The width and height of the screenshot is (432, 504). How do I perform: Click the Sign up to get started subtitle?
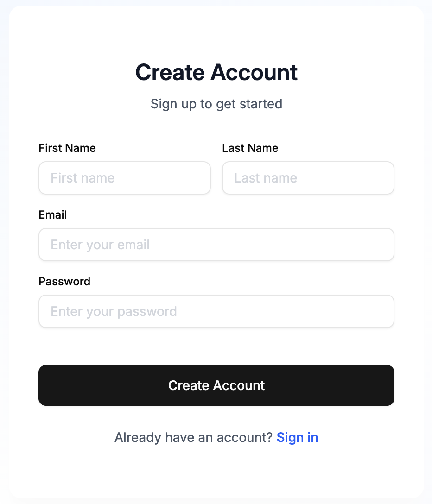(216, 104)
